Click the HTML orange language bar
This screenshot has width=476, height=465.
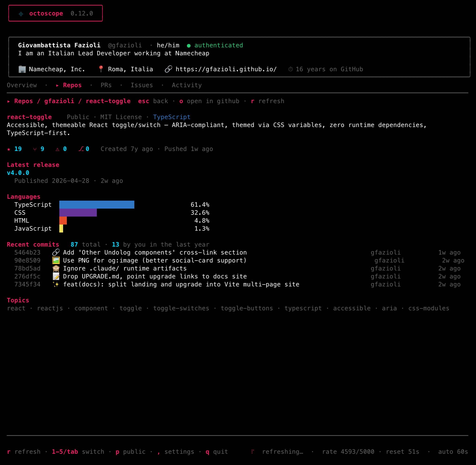[63, 221]
